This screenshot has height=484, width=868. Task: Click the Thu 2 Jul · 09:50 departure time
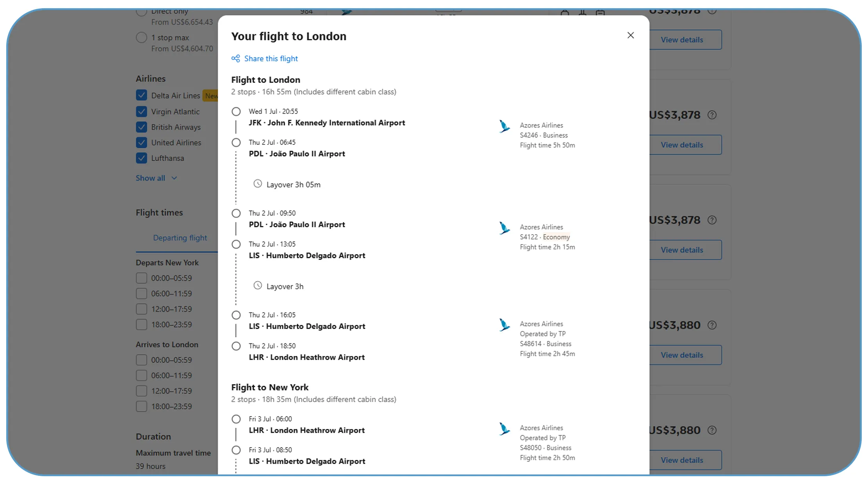pyautogui.click(x=272, y=213)
